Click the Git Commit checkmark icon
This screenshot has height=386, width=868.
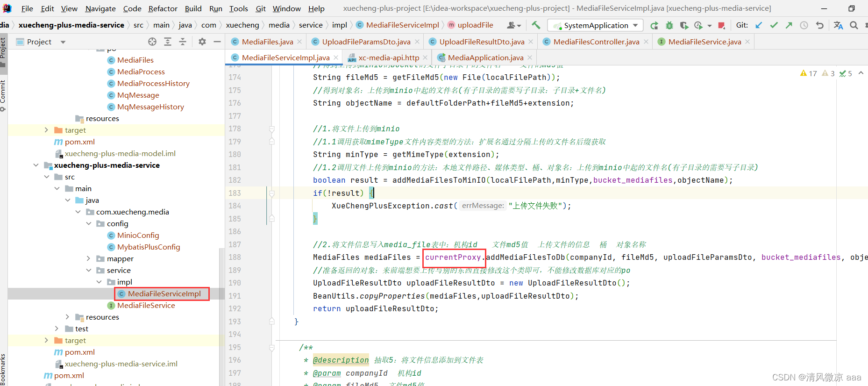point(774,25)
